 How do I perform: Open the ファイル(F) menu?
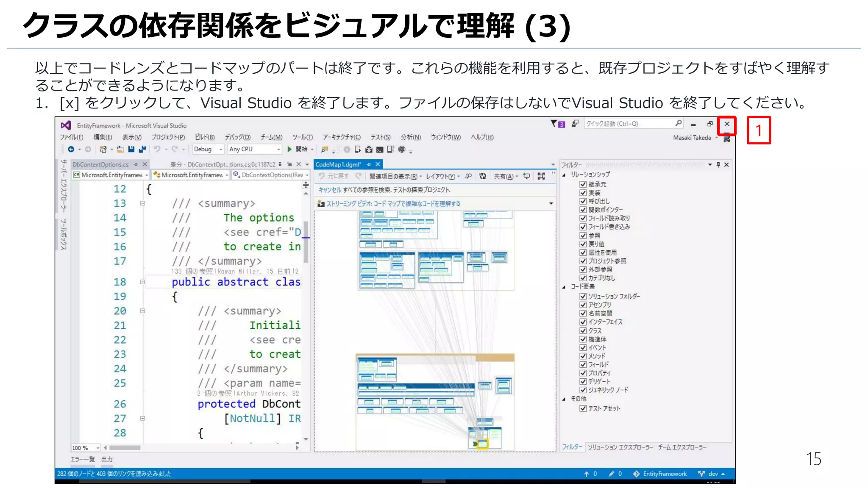[71, 137]
